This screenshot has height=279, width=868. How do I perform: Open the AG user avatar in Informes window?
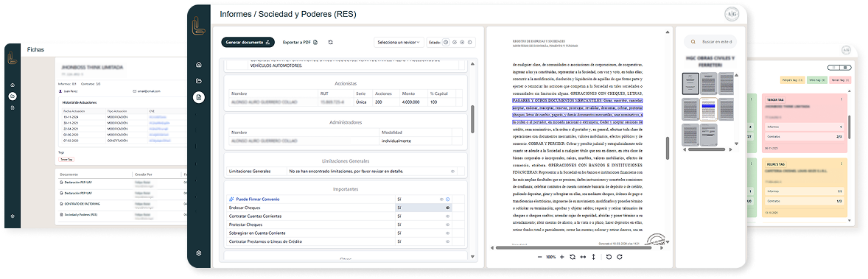[732, 15]
